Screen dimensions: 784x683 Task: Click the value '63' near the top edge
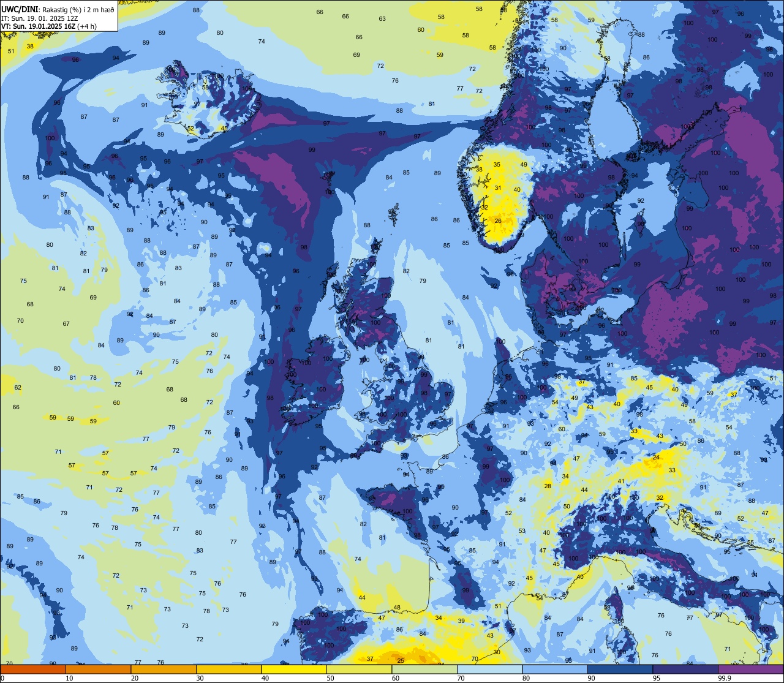[x=382, y=19]
